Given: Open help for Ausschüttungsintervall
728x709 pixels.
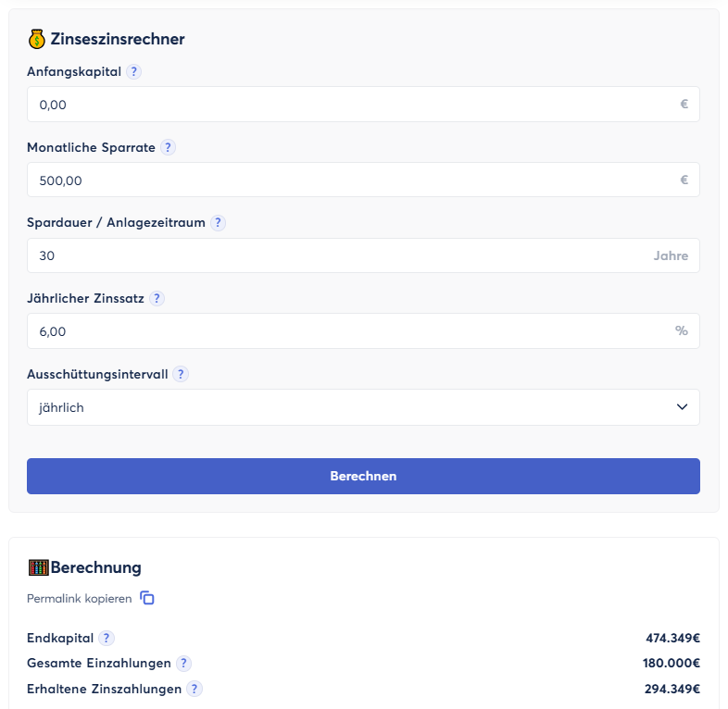Looking at the screenshot, I should point(181,374).
